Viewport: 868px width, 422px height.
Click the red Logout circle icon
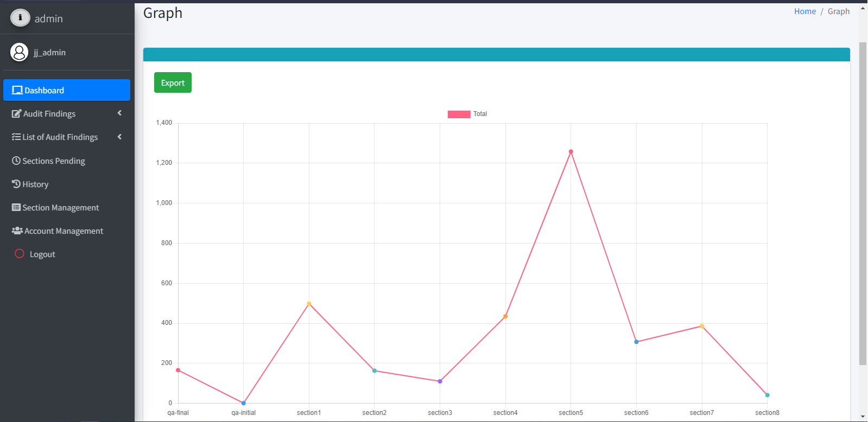[20, 254]
